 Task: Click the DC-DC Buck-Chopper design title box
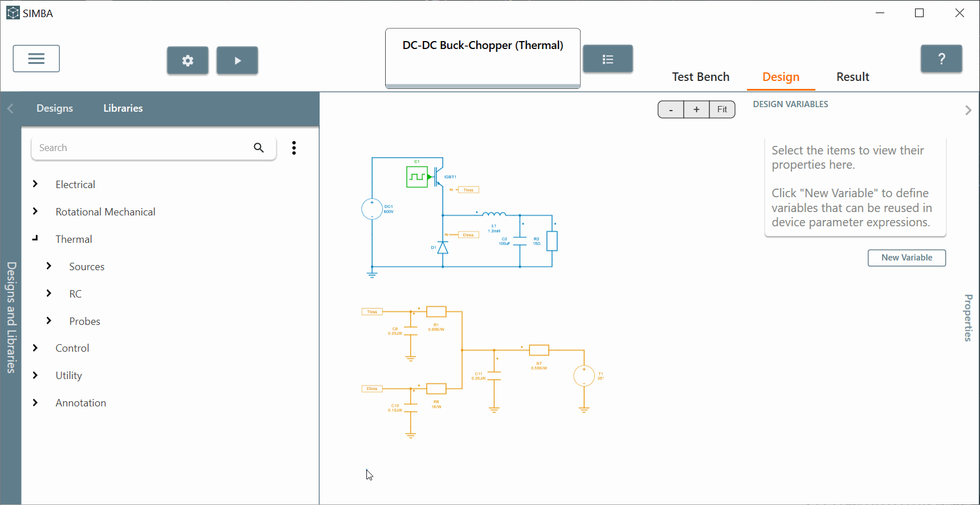(483, 58)
